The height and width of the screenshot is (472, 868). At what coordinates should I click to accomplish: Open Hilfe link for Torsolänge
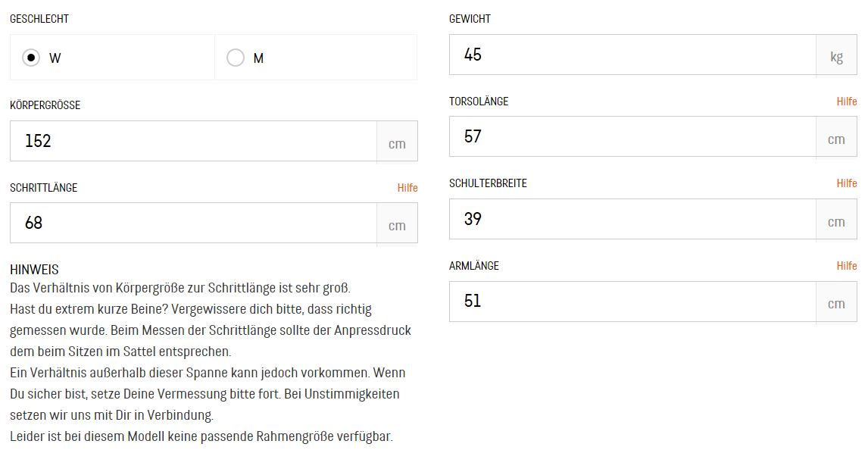point(847,102)
